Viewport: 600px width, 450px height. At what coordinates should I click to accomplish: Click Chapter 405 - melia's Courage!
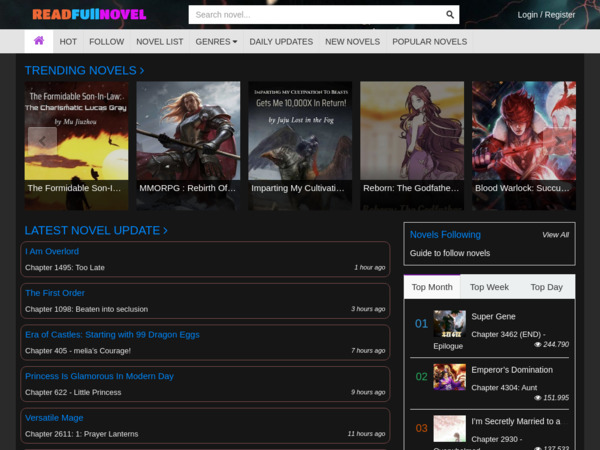click(78, 351)
